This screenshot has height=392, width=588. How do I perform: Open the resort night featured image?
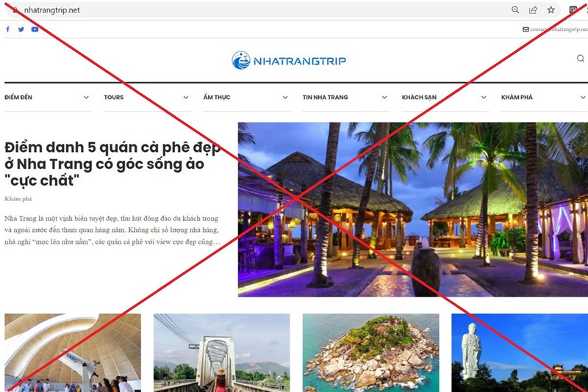pyautogui.click(x=413, y=209)
